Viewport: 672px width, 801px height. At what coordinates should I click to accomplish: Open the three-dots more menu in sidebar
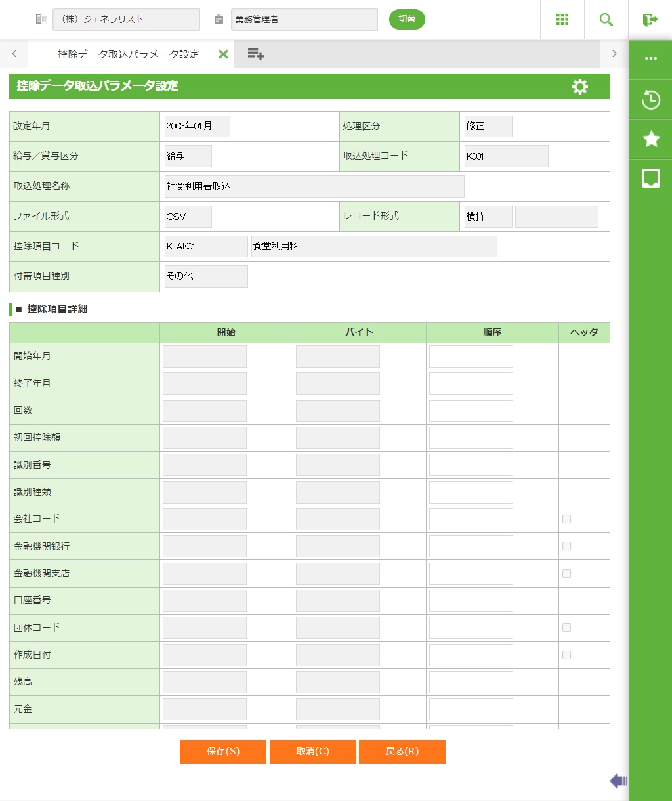click(x=650, y=58)
